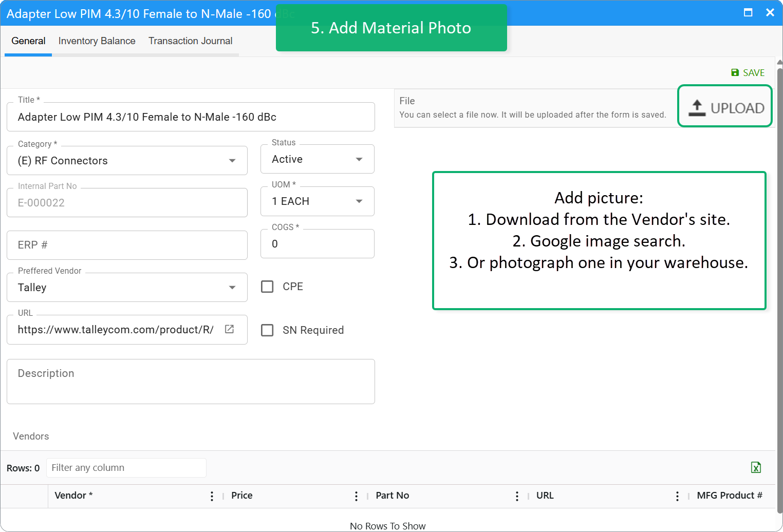The width and height of the screenshot is (783, 532).
Task: Sort by MFG Product # column header
Action: 730,496
